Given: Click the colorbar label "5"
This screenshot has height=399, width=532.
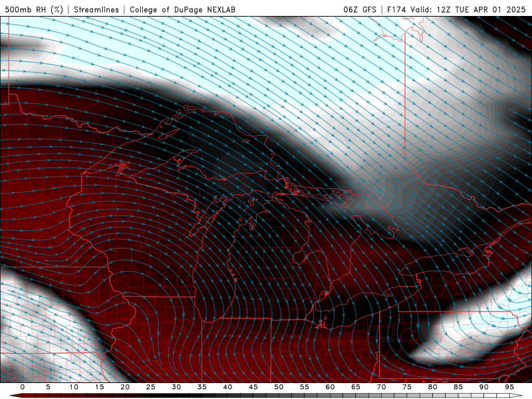Looking at the screenshot, I should click(48, 387).
